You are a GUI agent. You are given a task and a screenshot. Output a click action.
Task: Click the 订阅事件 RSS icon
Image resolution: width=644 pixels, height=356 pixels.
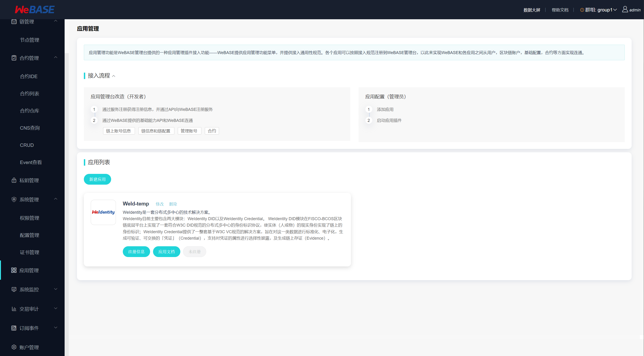coord(14,328)
